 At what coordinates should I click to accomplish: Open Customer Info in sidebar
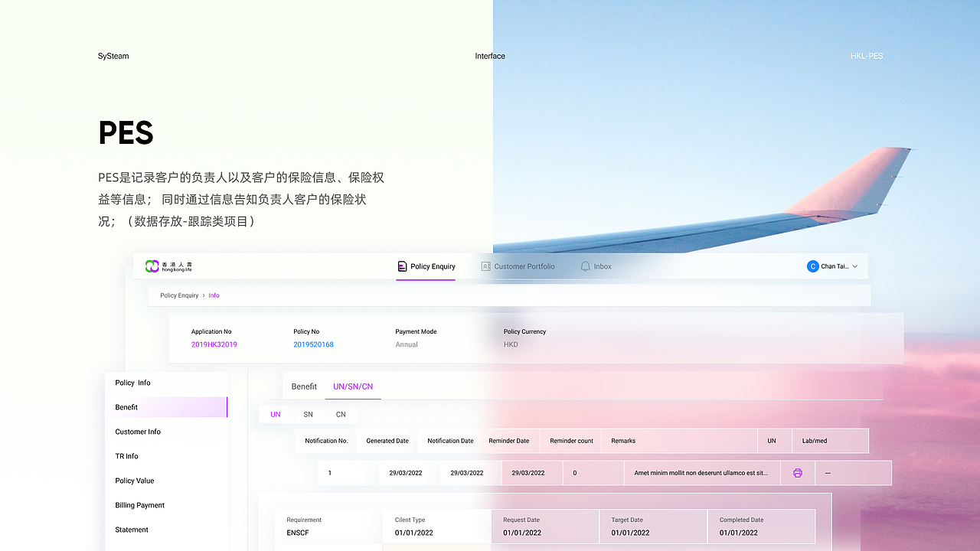(166, 432)
